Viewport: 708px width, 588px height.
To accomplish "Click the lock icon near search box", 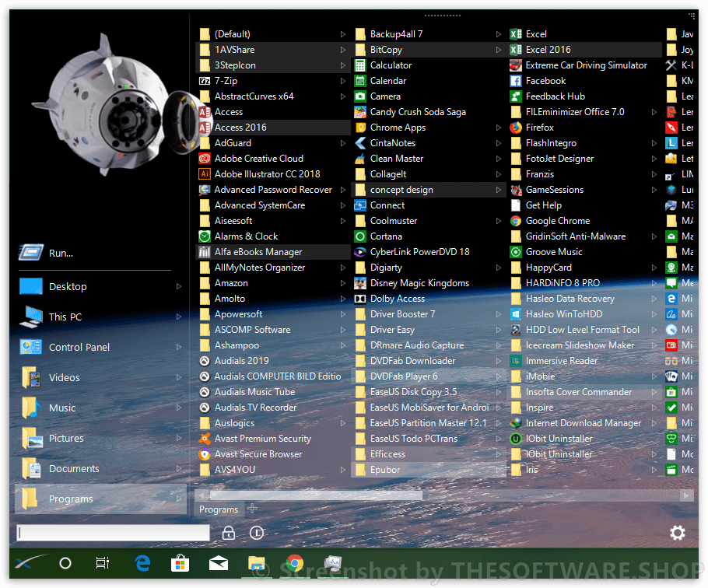I will pyautogui.click(x=229, y=533).
